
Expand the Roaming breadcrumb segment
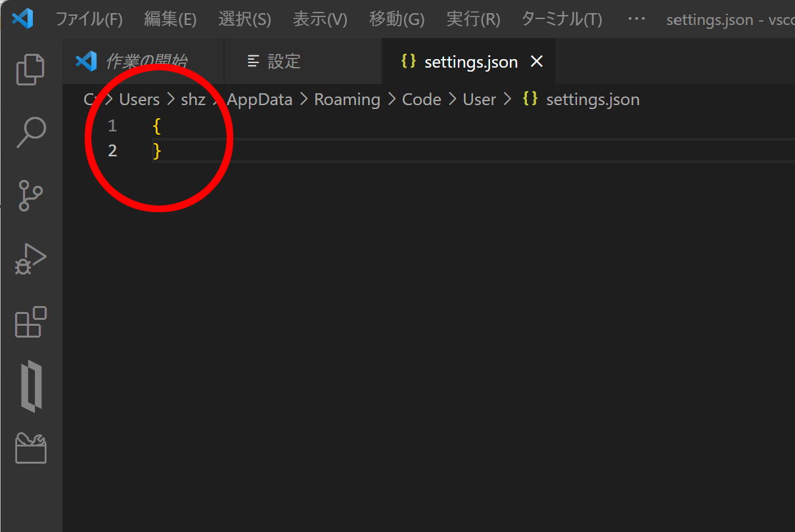(347, 100)
